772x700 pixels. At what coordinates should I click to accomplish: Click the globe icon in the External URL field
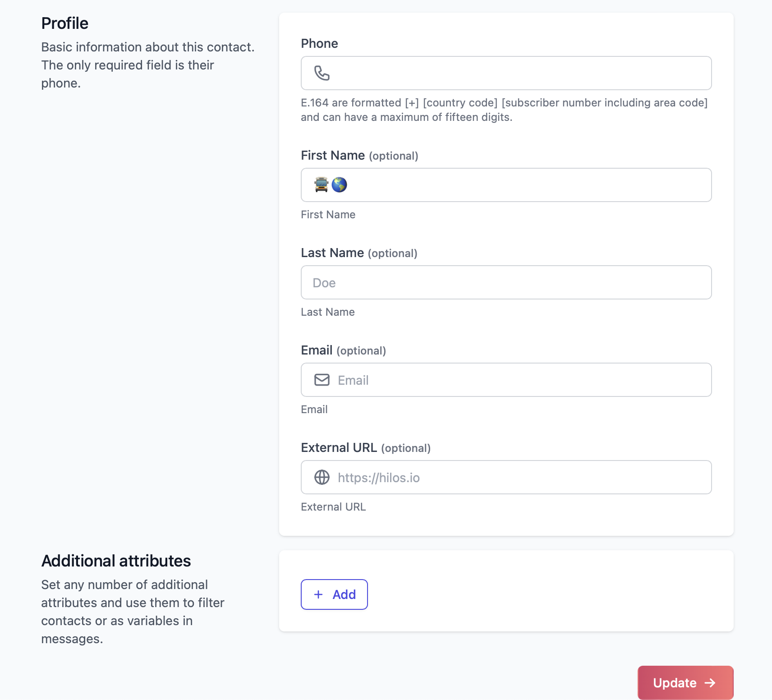(322, 477)
